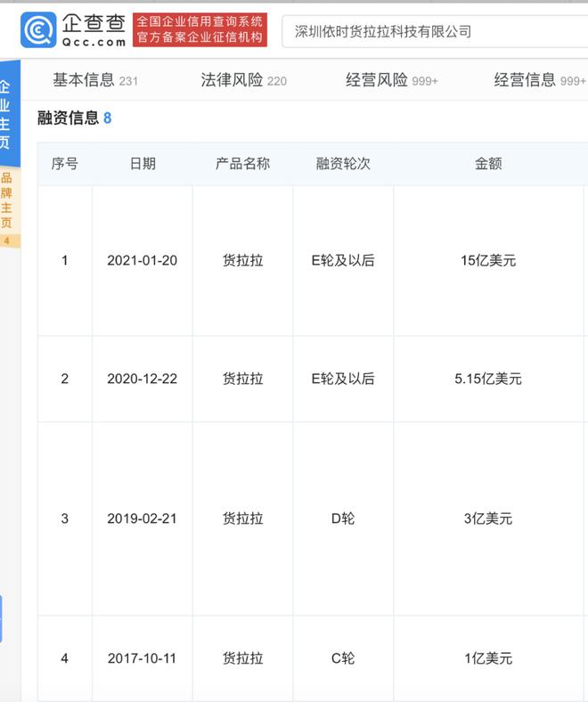Click the 序号 column header

(x=64, y=163)
